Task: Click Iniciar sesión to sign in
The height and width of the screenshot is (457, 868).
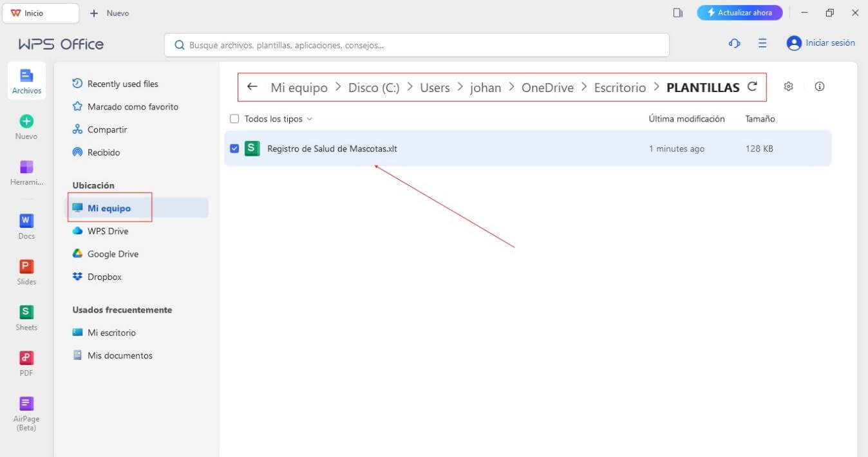Action: (x=821, y=43)
